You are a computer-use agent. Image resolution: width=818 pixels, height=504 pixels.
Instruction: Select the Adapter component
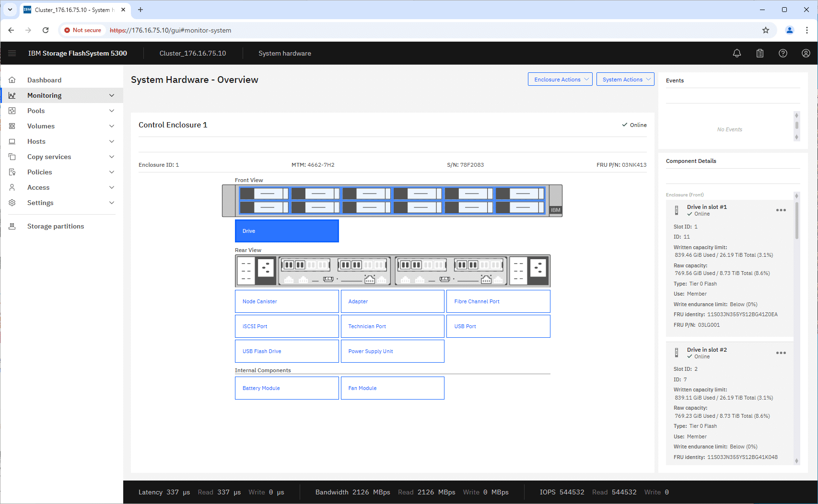[392, 301]
